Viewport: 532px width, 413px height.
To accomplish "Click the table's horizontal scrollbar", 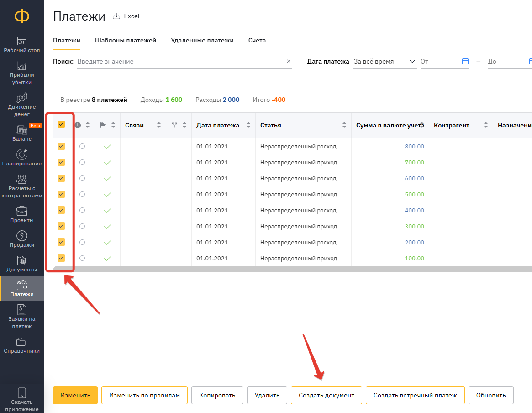I will (293, 270).
